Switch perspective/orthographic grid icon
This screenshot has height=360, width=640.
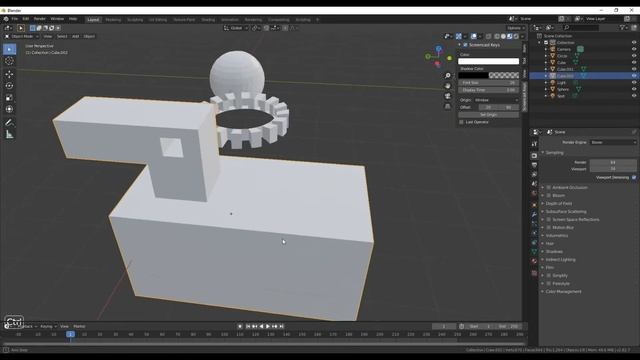pyautogui.click(x=448, y=106)
